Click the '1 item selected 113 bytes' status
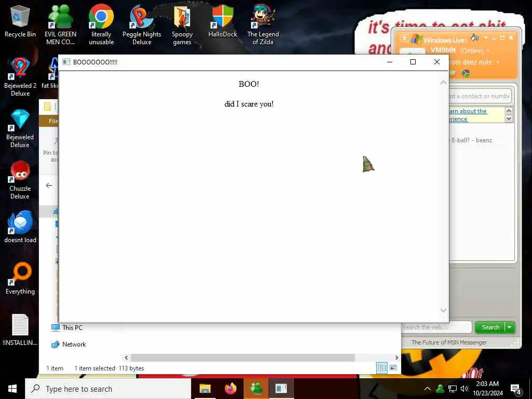Image resolution: width=532 pixels, height=399 pixels. pos(109,368)
